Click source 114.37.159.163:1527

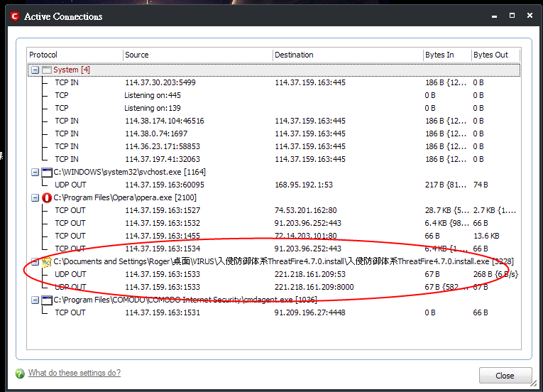[163, 211]
